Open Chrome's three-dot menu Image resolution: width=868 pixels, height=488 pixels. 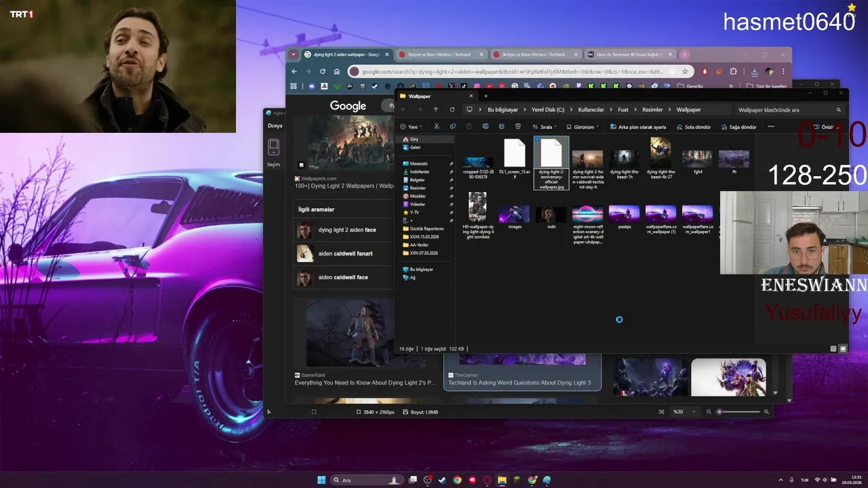[x=783, y=71]
